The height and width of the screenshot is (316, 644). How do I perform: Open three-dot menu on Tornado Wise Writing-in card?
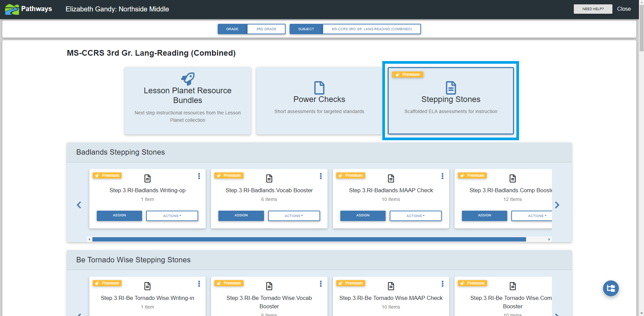click(x=199, y=284)
